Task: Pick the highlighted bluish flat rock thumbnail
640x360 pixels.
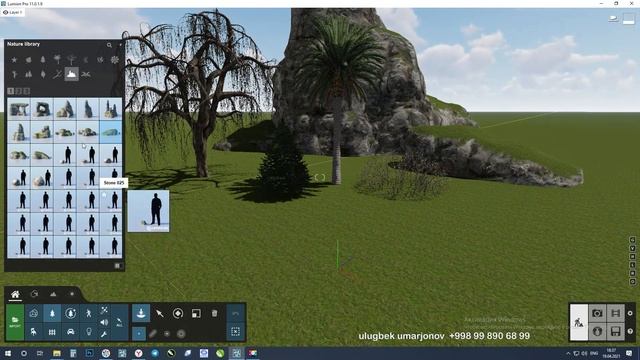Action: 111,132
